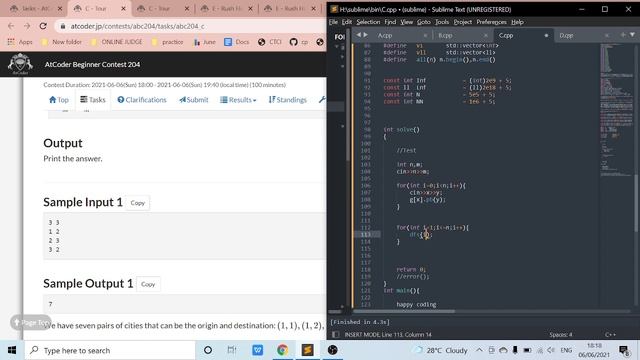
Task: Click the Chrome forward arrow
Action: click(27, 26)
